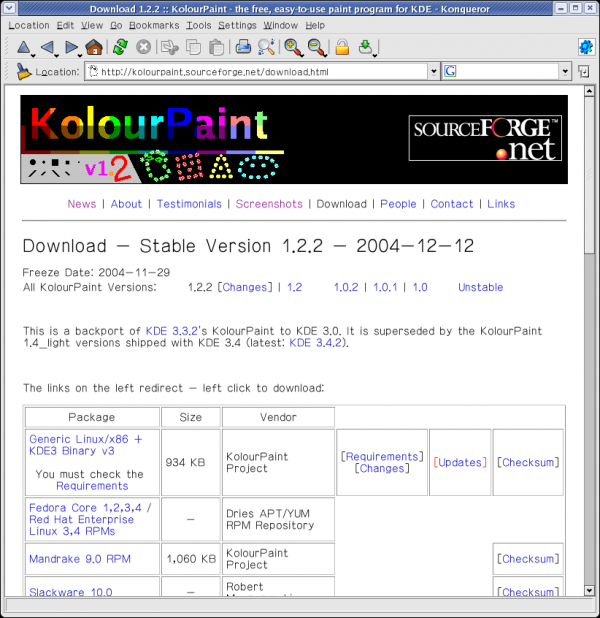Open the Settings menu
Screen dimensions: 600x618
point(237,26)
